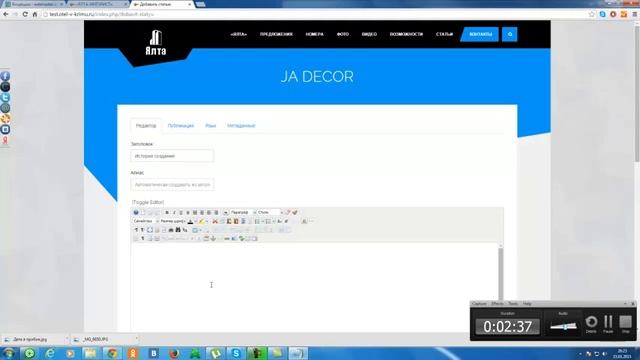Click the bookmark star icon in address bar
640x360 pixels.
tap(592, 14)
